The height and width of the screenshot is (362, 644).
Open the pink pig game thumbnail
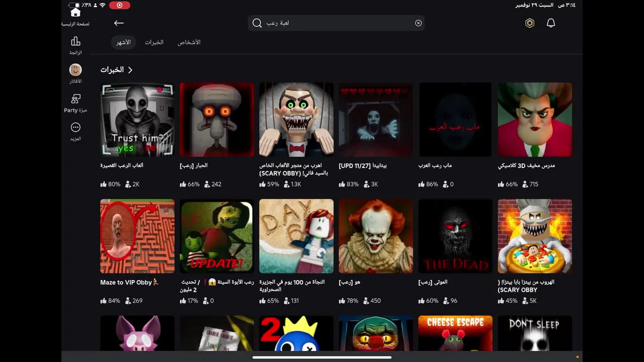137,333
